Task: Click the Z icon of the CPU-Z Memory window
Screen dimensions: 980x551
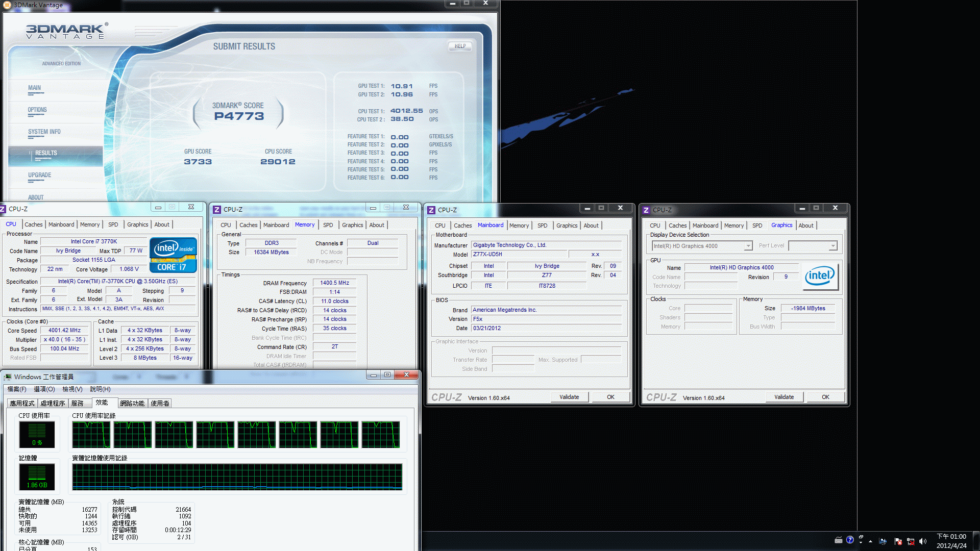Action: 217,209
